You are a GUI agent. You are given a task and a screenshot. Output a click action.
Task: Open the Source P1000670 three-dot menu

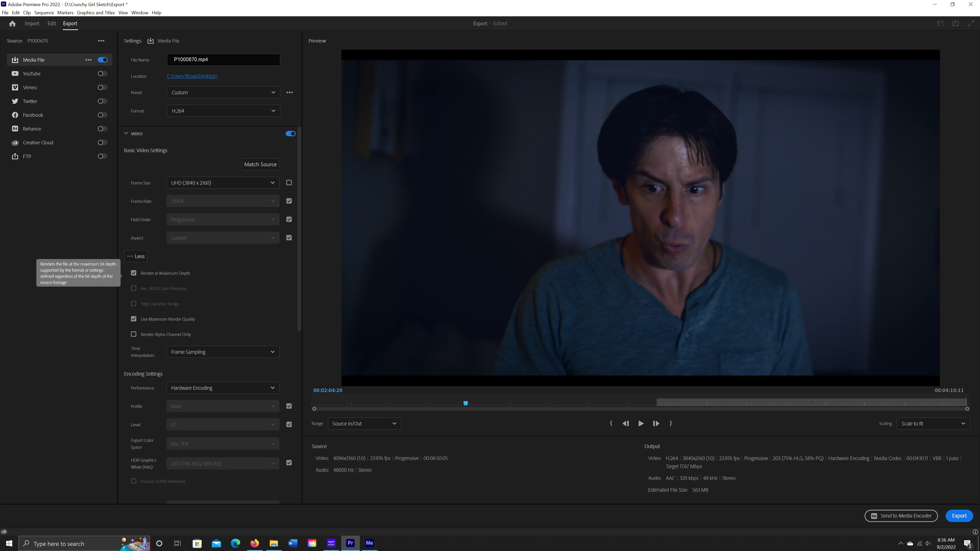click(x=101, y=41)
